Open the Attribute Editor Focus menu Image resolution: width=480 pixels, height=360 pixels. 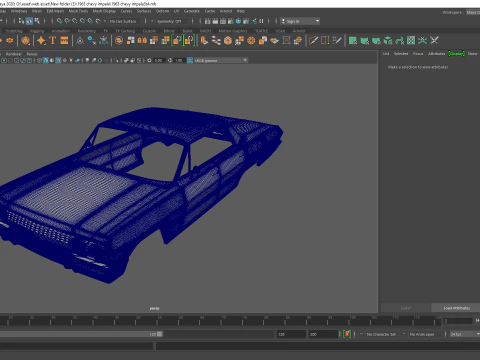(418, 53)
